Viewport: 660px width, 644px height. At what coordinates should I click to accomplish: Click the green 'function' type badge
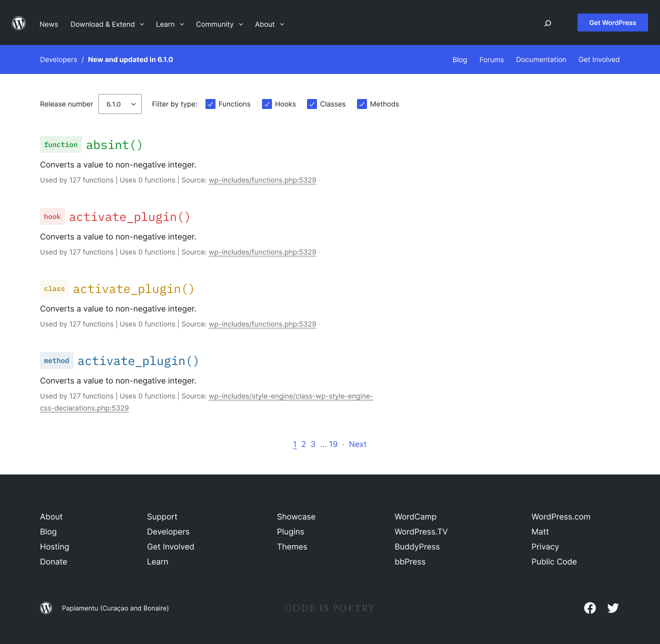pyautogui.click(x=61, y=144)
